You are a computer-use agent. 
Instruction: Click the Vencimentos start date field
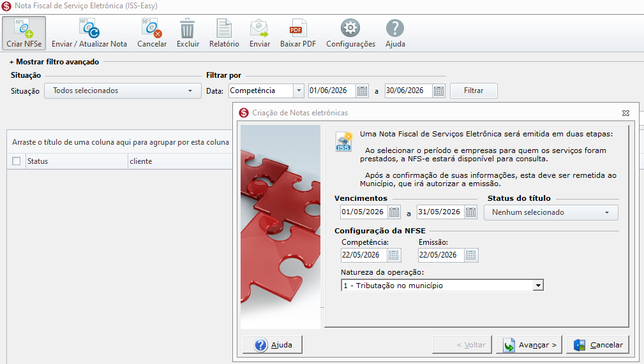(364, 212)
